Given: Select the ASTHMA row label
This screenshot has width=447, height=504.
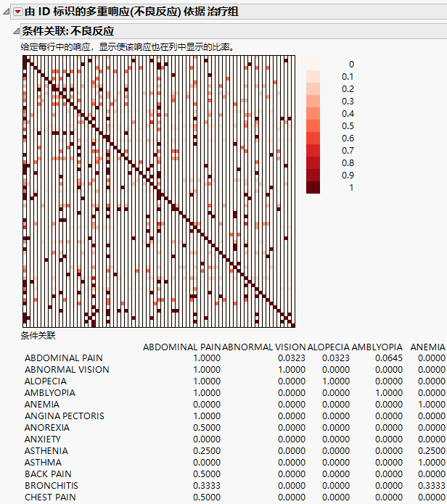Looking at the screenshot, I should [x=43, y=462].
